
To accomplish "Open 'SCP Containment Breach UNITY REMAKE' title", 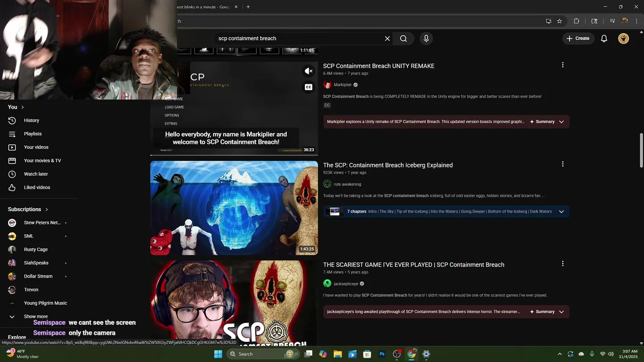I will 378,66.
